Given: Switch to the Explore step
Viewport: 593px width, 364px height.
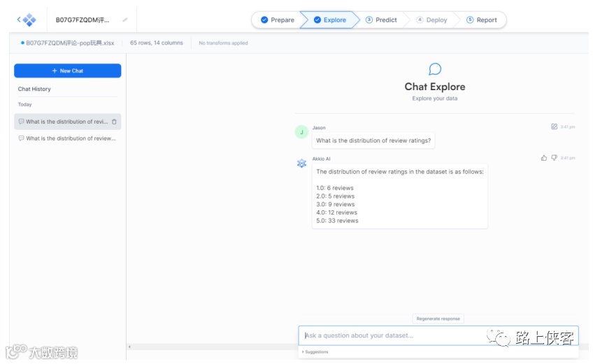Looking at the screenshot, I should point(330,20).
